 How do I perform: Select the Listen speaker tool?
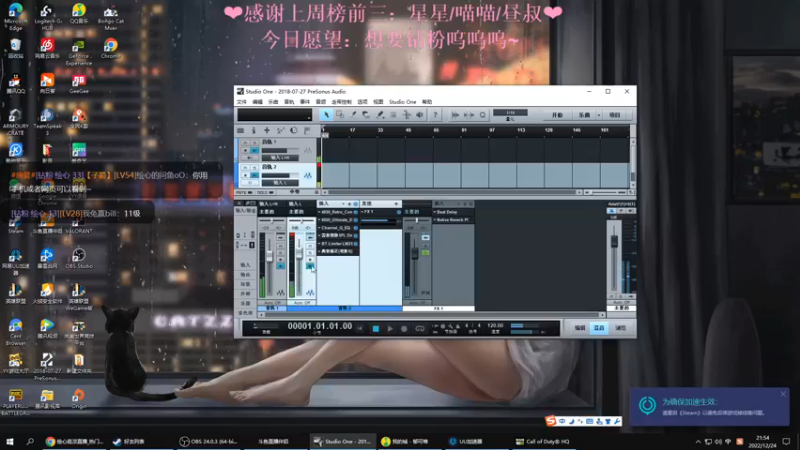419,115
